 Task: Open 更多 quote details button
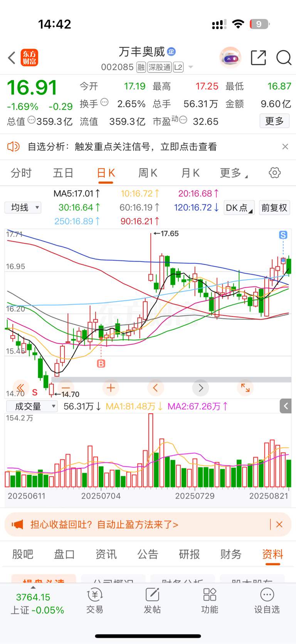click(274, 121)
